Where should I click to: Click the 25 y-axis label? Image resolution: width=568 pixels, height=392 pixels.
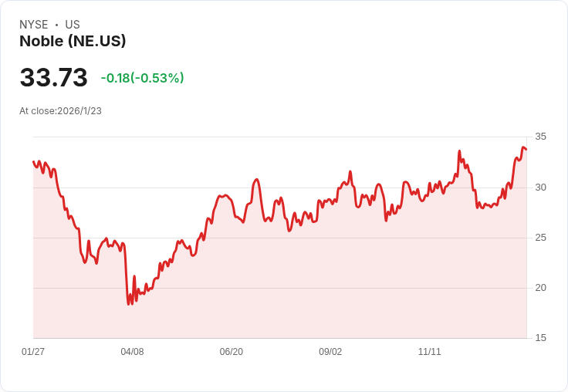pyautogui.click(x=540, y=238)
